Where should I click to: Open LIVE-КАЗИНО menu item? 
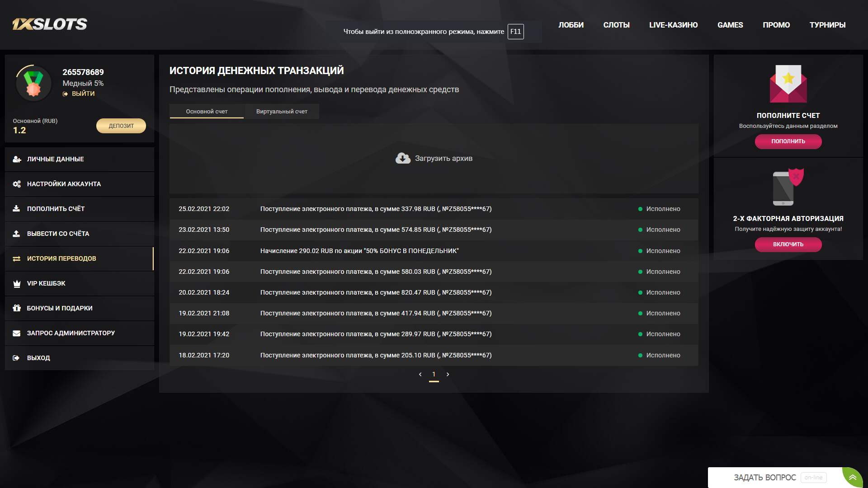pos(673,25)
